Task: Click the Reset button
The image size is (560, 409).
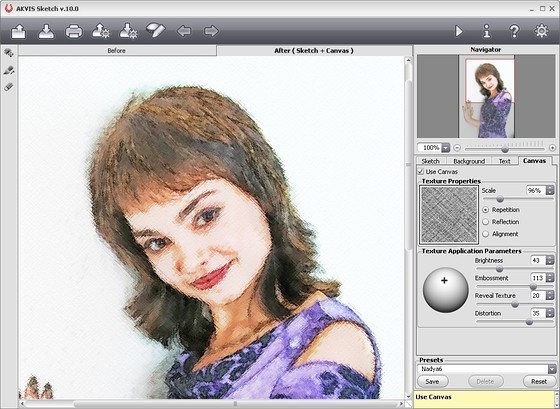Action: coord(539,381)
